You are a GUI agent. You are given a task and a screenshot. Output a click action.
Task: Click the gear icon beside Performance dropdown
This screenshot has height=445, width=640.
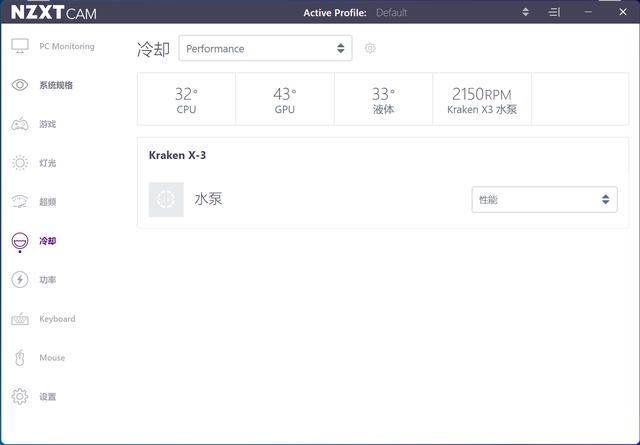370,48
